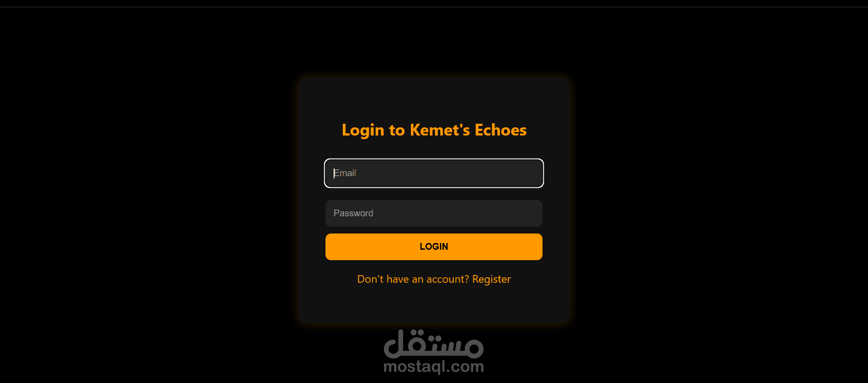Click the "Don't have an account?" text
This screenshot has width=868, height=383.
coord(413,279)
